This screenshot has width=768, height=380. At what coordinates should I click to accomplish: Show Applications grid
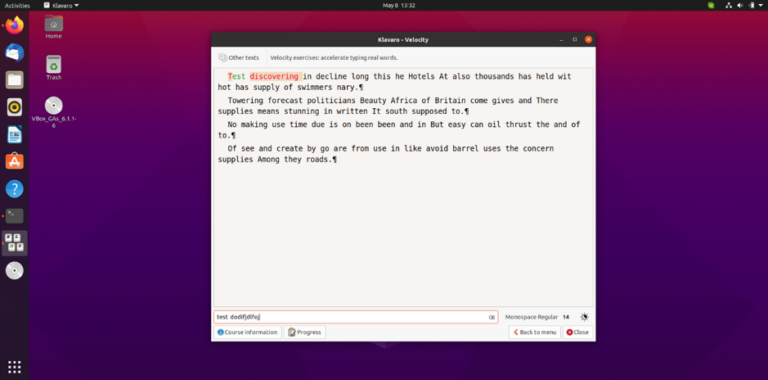coord(14,367)
